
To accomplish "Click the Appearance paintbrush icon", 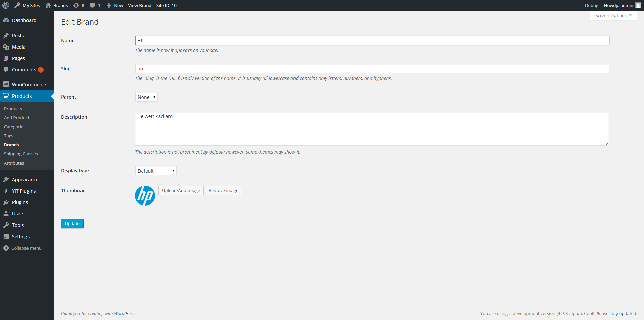I will 6,180.
